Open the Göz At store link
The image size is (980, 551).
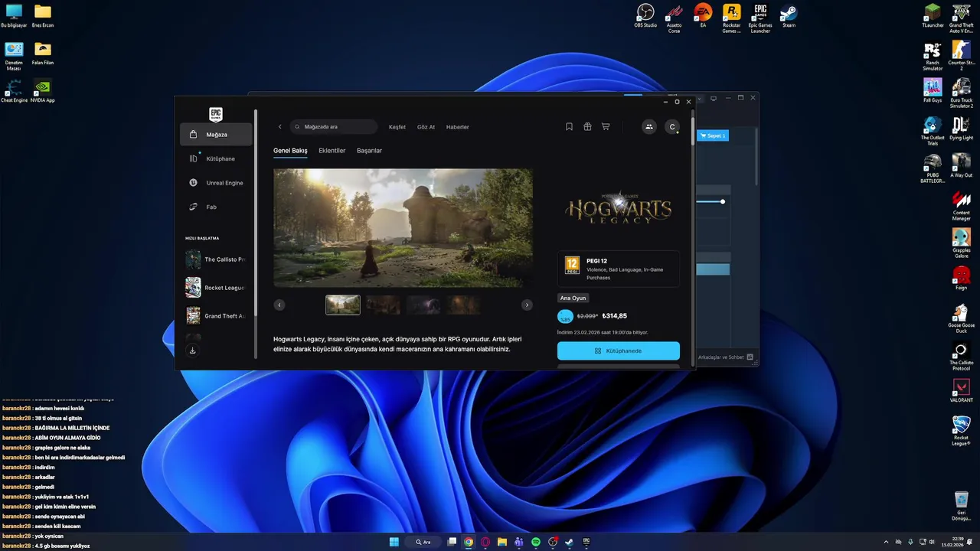click(x=426, y=127)
